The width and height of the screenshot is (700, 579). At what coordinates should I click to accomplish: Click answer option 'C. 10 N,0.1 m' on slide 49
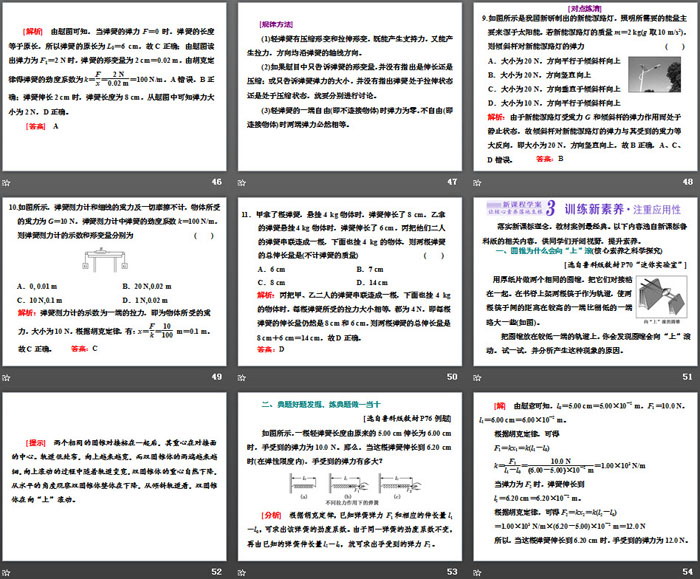(40, 300)
